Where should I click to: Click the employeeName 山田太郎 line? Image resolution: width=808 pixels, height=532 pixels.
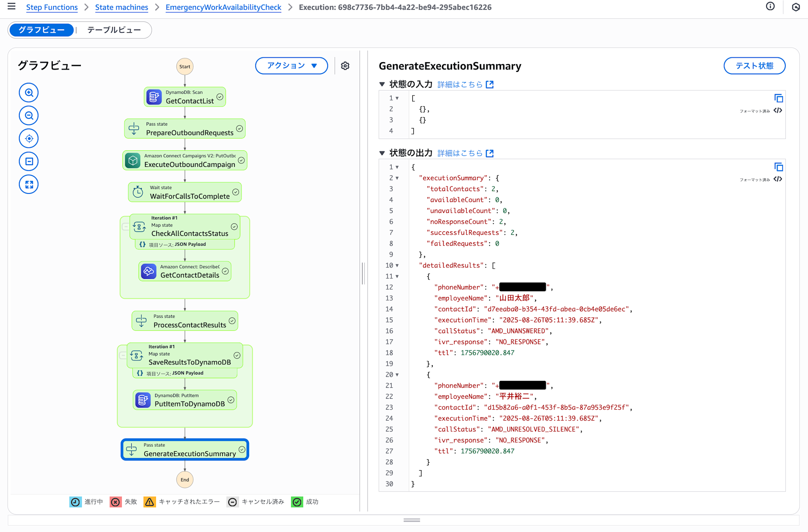(x=485, y=298)
